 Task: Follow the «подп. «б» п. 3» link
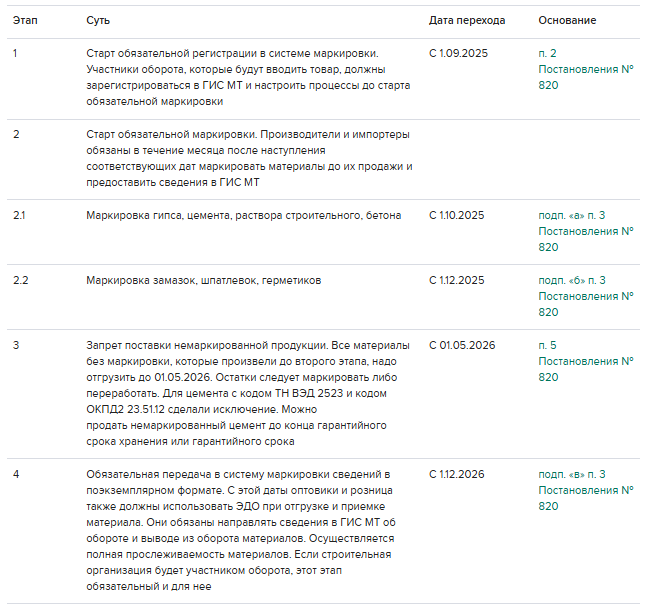coord(585,296)
